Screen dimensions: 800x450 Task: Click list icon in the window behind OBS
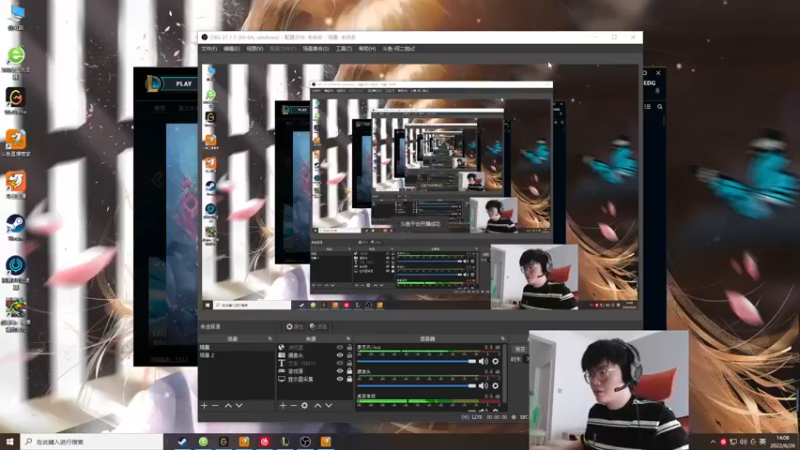coord(647,107)
